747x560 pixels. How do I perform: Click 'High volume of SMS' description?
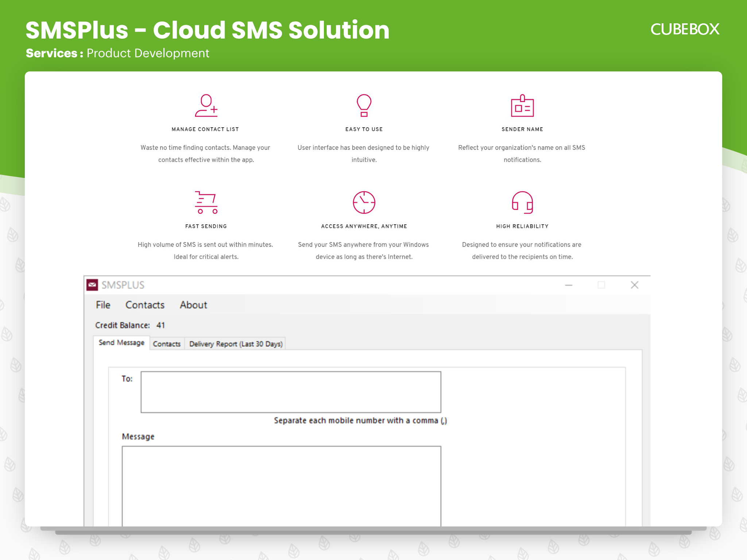point(205,250)
